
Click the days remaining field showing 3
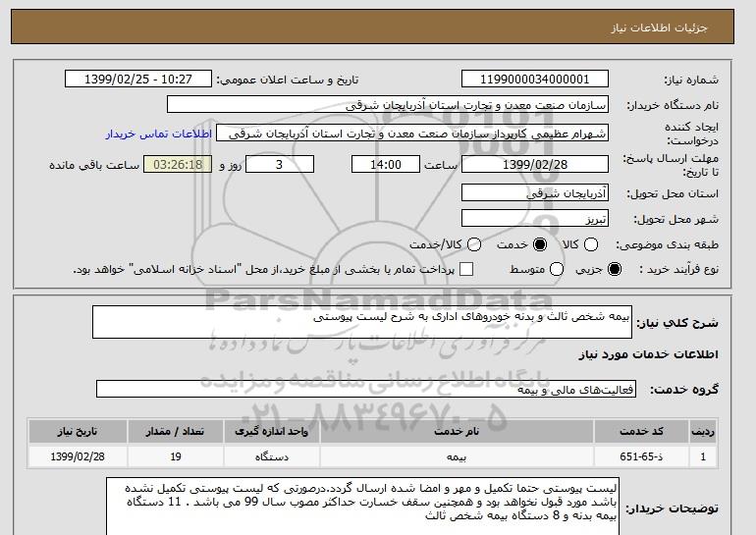coord(280,164)
